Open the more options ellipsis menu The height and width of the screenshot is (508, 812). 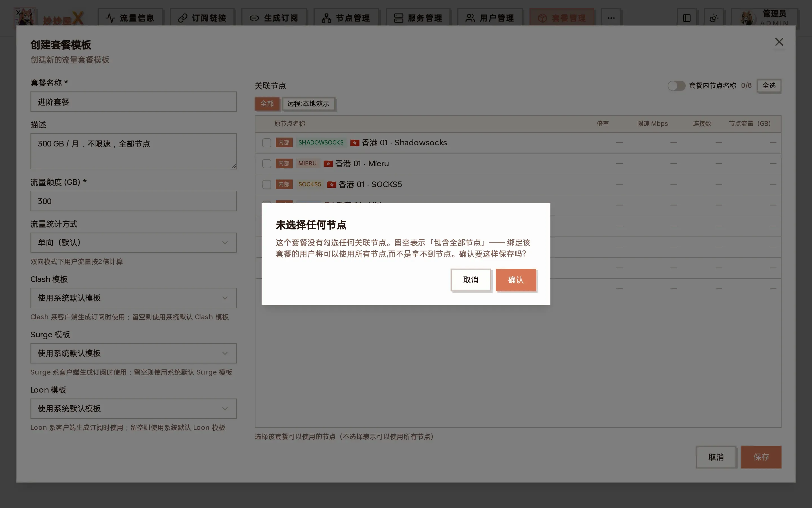pos(611,18)
